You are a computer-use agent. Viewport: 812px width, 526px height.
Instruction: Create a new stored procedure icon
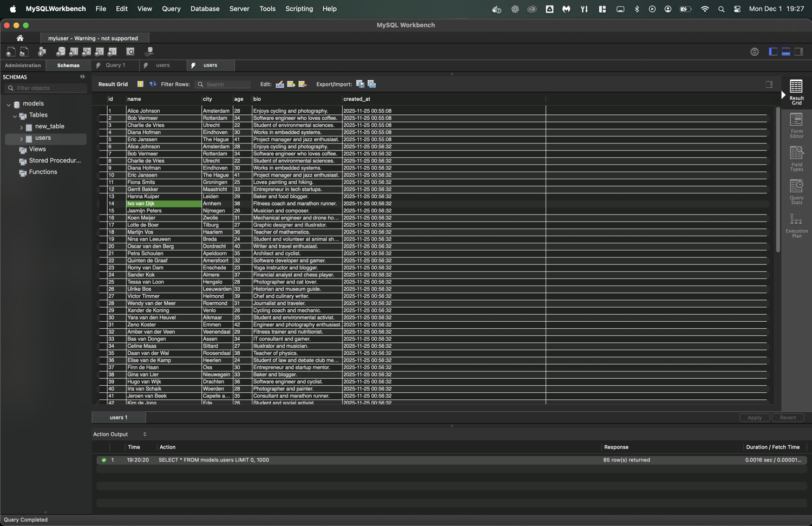(x=100, y=51)
